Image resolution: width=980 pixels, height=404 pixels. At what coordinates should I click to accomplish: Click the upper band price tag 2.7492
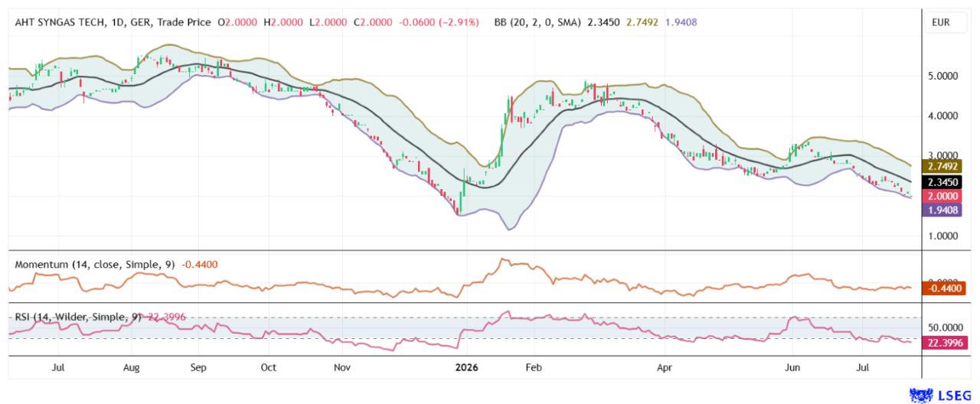coord(940,166)
